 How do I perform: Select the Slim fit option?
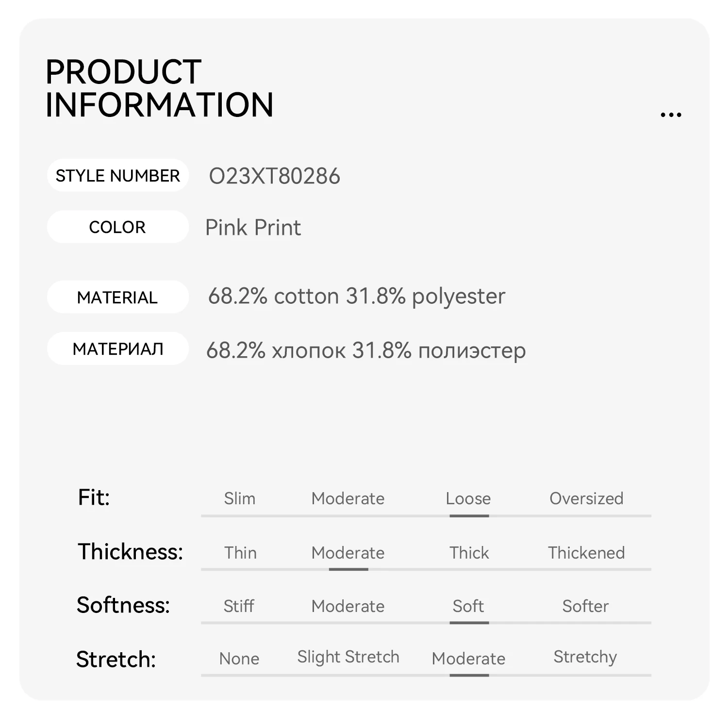coord(239,498)
